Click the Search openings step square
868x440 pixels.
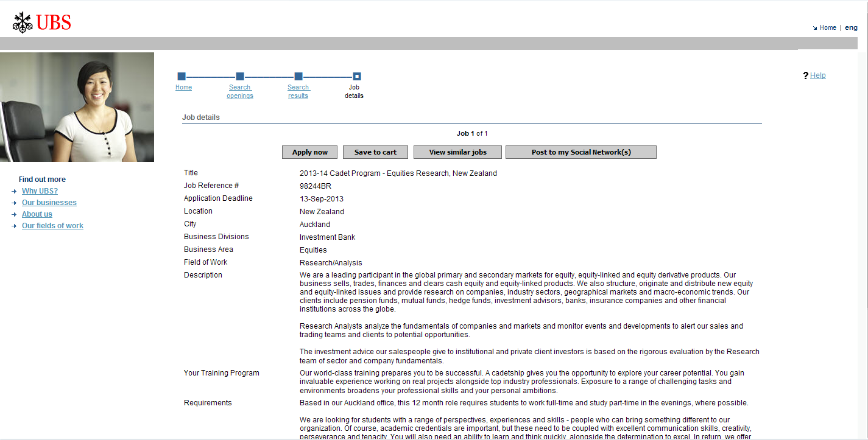coord(240,77)
